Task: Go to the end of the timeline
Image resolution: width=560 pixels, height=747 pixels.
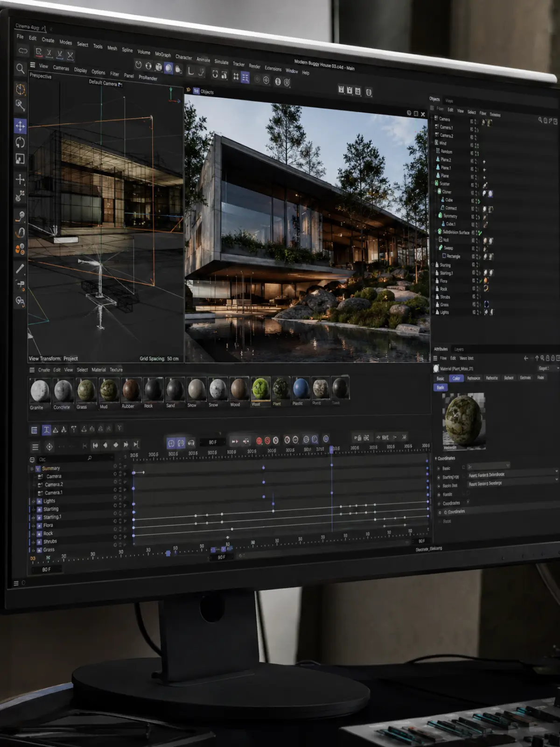Action: point(136,444)
